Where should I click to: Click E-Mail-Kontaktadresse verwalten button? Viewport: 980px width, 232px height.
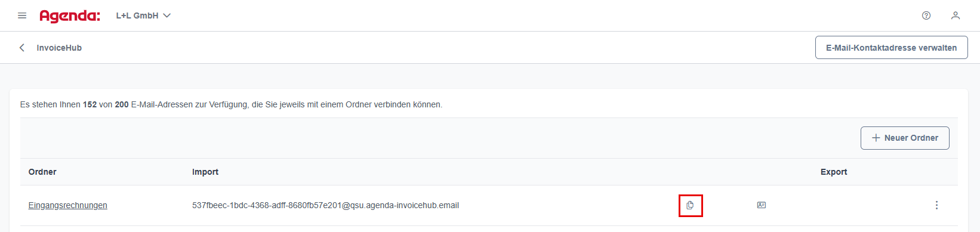click(891, 48)
